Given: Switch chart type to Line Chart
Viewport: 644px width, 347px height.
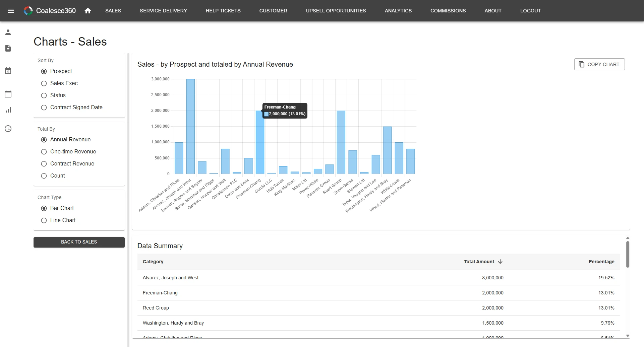Looking at the screenshot, I should click(x=44, y=220).
